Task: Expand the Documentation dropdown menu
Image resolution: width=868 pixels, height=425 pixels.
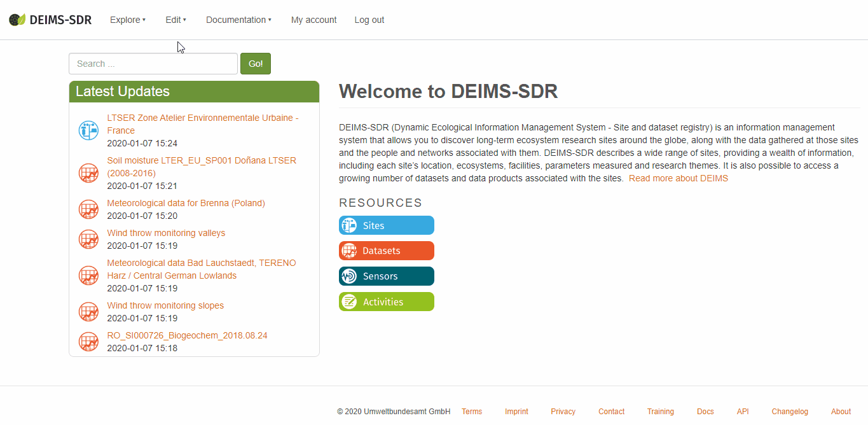Action: point(238,20)
